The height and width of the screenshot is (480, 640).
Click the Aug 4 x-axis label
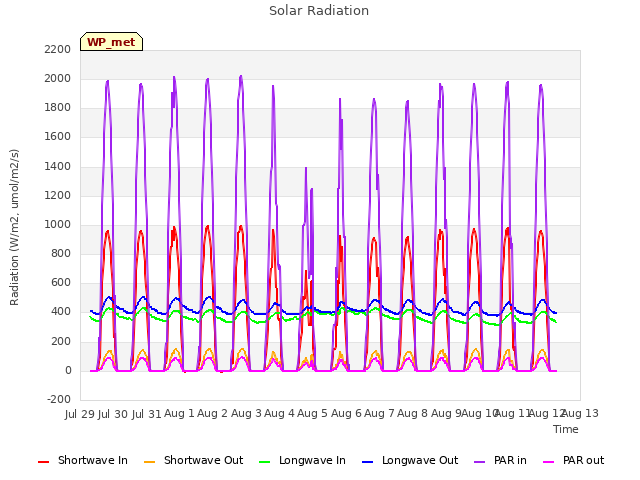click(279, 413)
